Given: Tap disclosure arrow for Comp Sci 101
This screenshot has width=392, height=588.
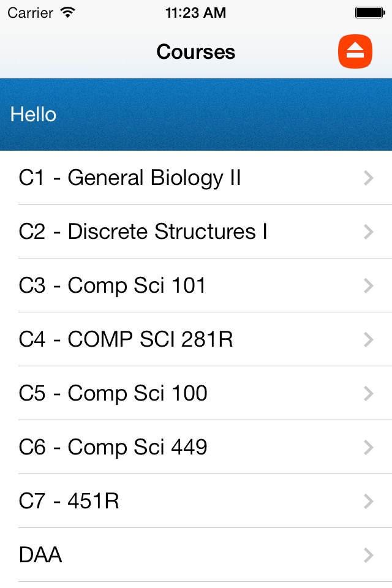Looking at the screenshot, I should click(x=368, y=285).
